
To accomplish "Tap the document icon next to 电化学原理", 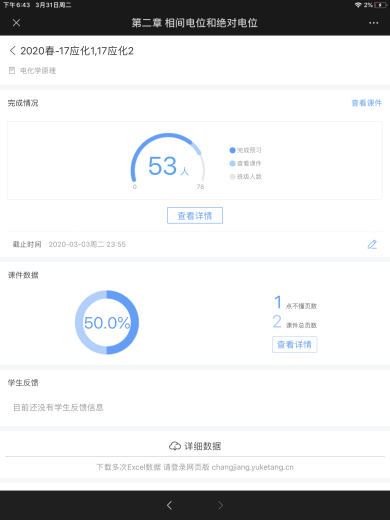I will 12,70.
